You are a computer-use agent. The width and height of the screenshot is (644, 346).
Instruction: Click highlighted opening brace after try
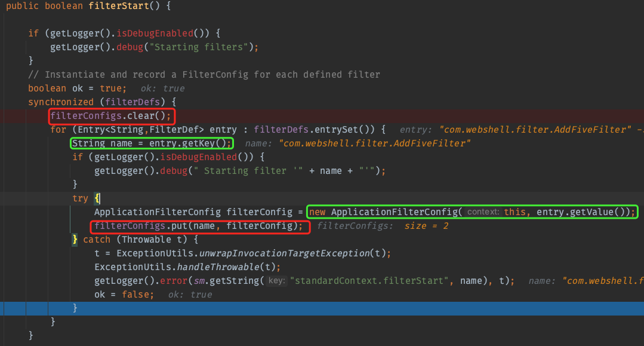click(x=97, y=198)
